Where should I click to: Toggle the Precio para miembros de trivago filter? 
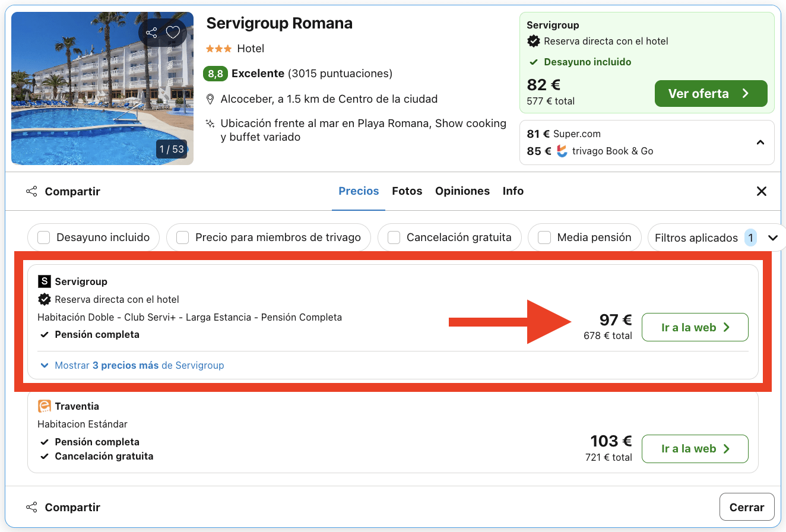tap(182, 237)
